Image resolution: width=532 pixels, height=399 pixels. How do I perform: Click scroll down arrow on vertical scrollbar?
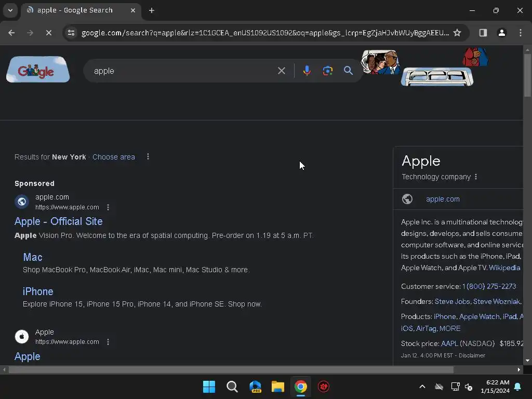pos(527,361)
